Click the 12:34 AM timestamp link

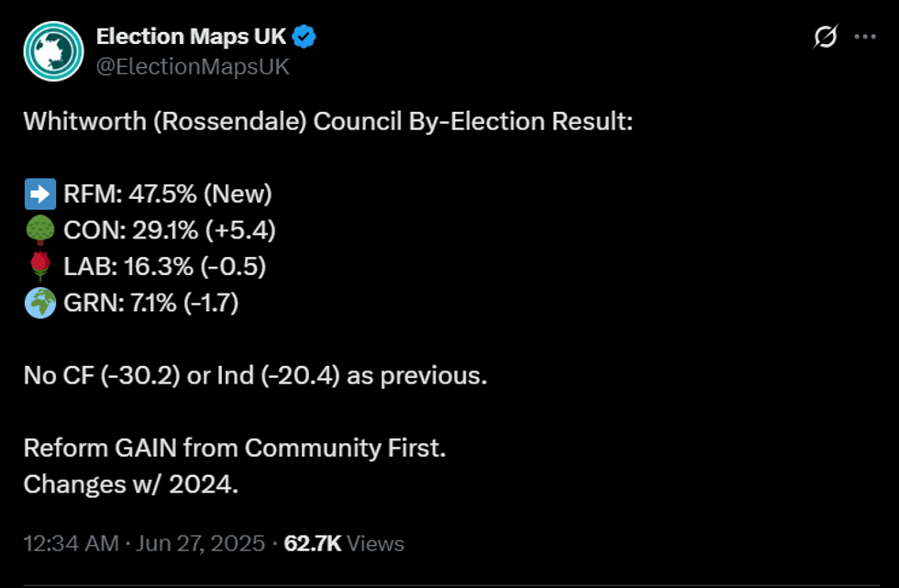click(71, 543)
